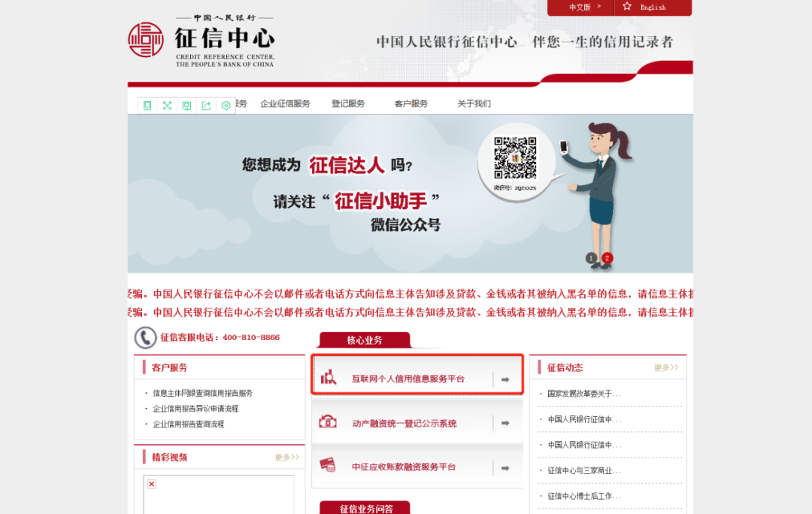Expand 更多 in 征信动态 section
Image resolution: width=812 pixels, height=514 pixels.
(x=666, y=367)
